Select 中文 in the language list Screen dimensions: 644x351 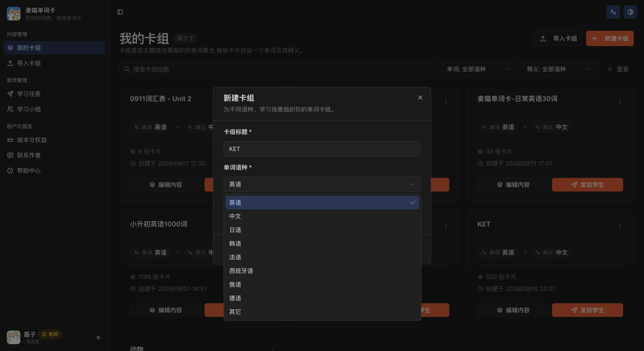(322, 216)
